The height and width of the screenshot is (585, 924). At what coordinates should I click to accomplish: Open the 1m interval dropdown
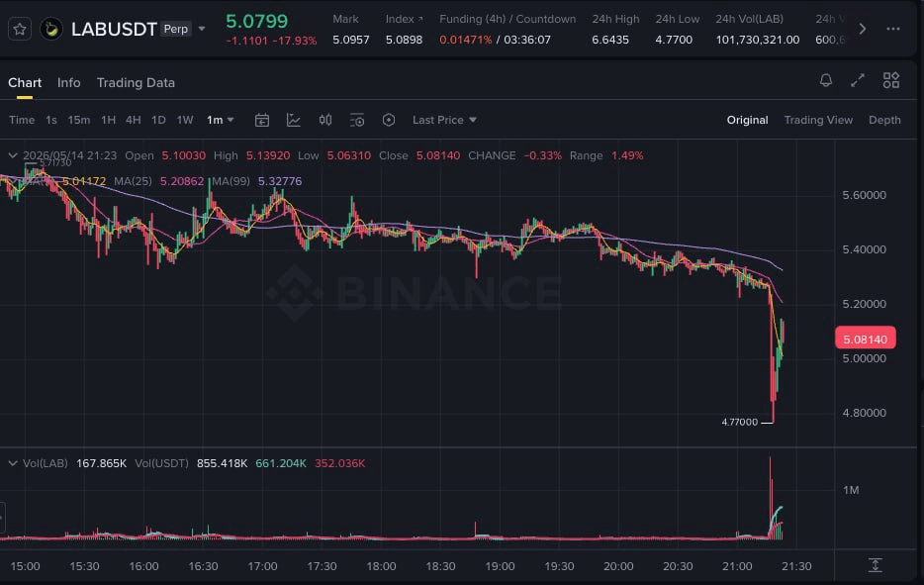click(x=220, y=120)
